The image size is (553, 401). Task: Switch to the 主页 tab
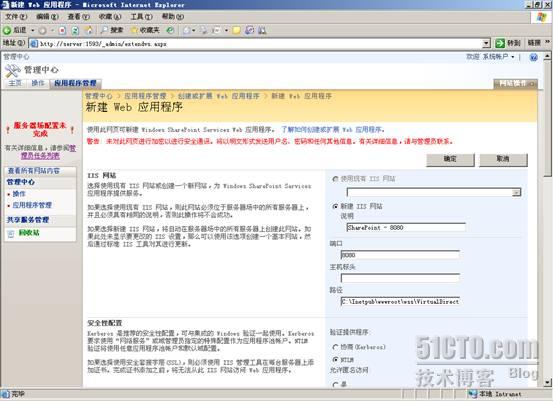(x=15, y=83)
